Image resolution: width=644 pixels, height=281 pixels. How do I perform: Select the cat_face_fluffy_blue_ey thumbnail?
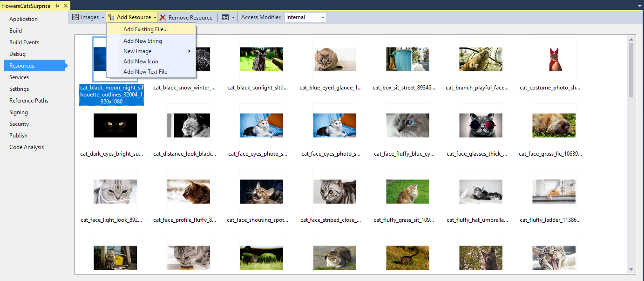407,125
